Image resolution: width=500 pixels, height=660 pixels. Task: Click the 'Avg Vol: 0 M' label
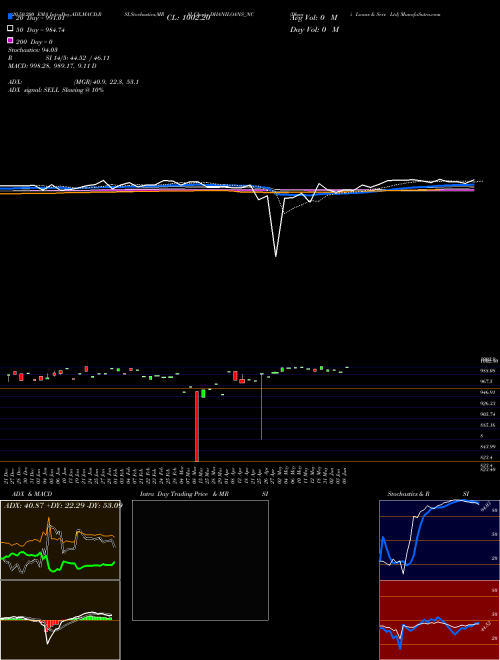[314, 18]
